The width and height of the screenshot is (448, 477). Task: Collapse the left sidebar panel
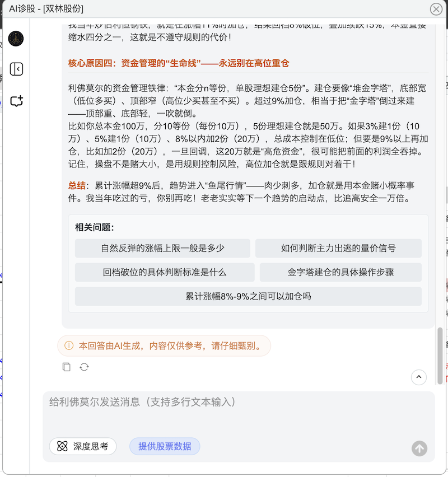[16, 69]
